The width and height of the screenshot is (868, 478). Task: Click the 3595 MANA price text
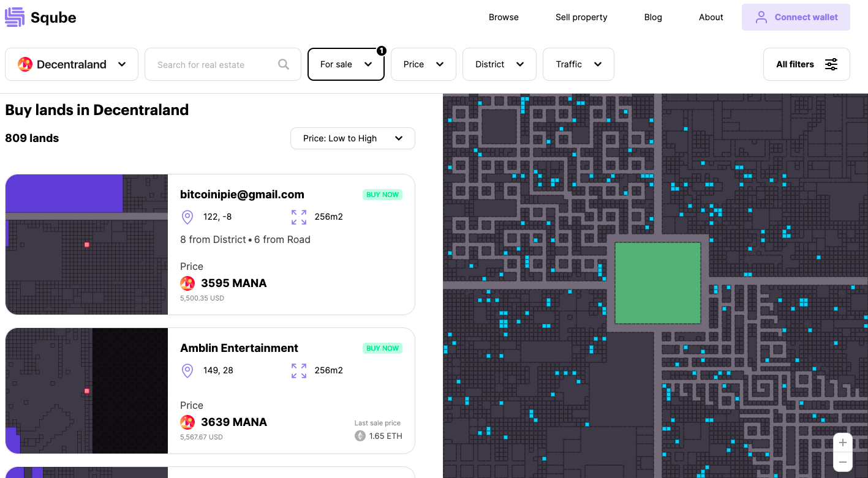pos(234,283)
